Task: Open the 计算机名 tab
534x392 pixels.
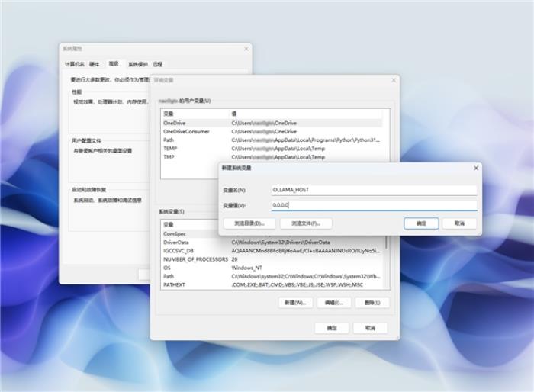Action: (74, 64)
